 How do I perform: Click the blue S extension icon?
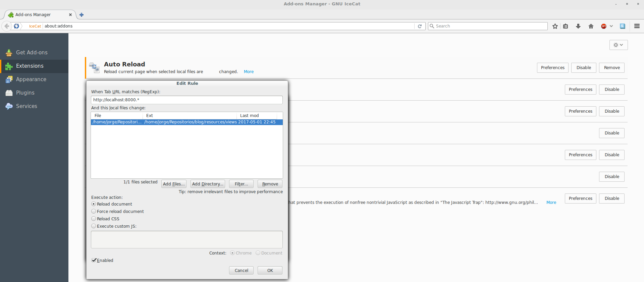[x=623, y=26]
